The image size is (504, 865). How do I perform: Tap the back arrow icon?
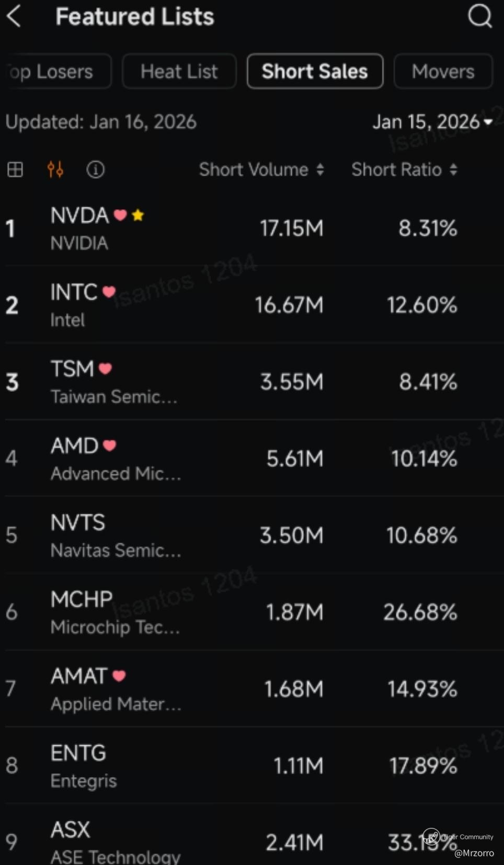point(14,16)
